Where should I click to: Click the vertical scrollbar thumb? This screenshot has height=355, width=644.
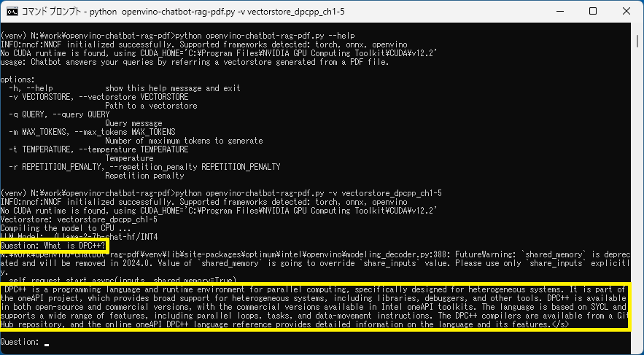pyautogui.click(x=637, y=42)
